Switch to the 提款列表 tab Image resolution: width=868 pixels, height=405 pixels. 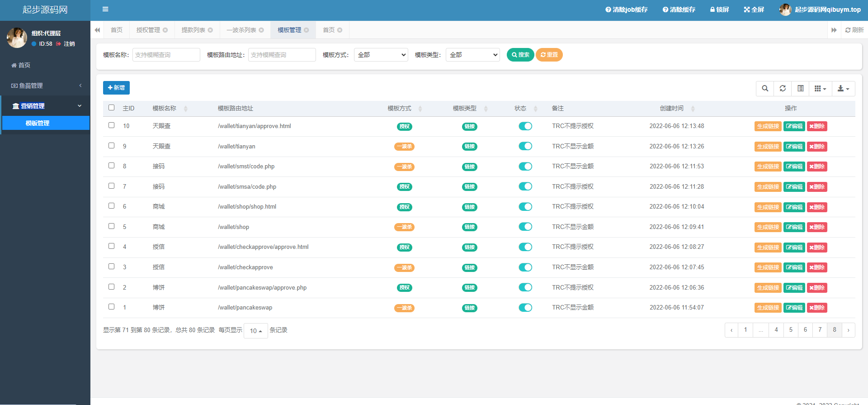pyautogui.click(x=193, y=30)
